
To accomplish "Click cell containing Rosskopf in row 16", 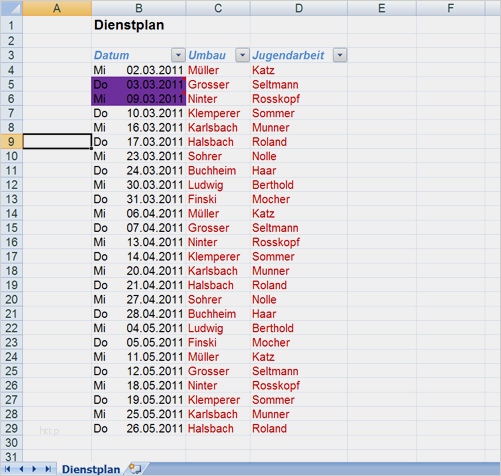I will pyautogui.click(x=299, y=242).
